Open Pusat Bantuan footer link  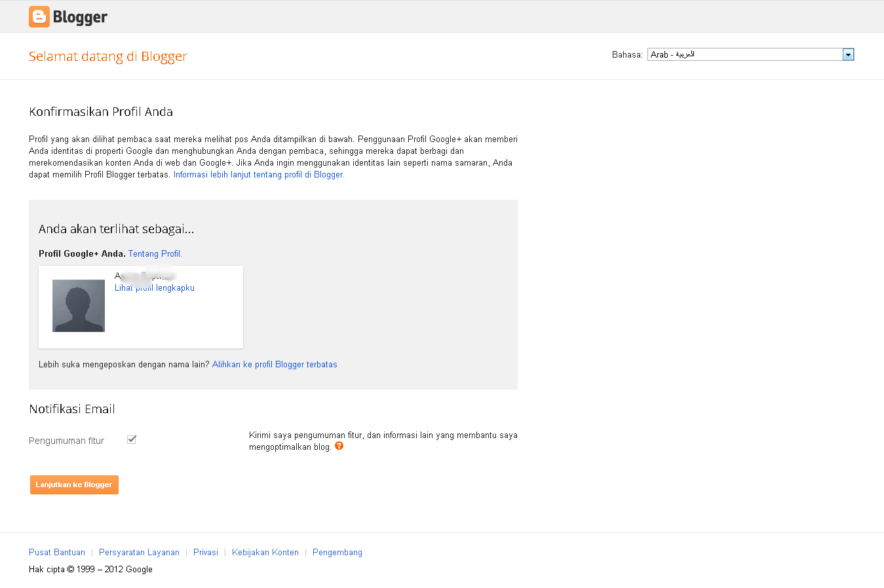point(57,553)
